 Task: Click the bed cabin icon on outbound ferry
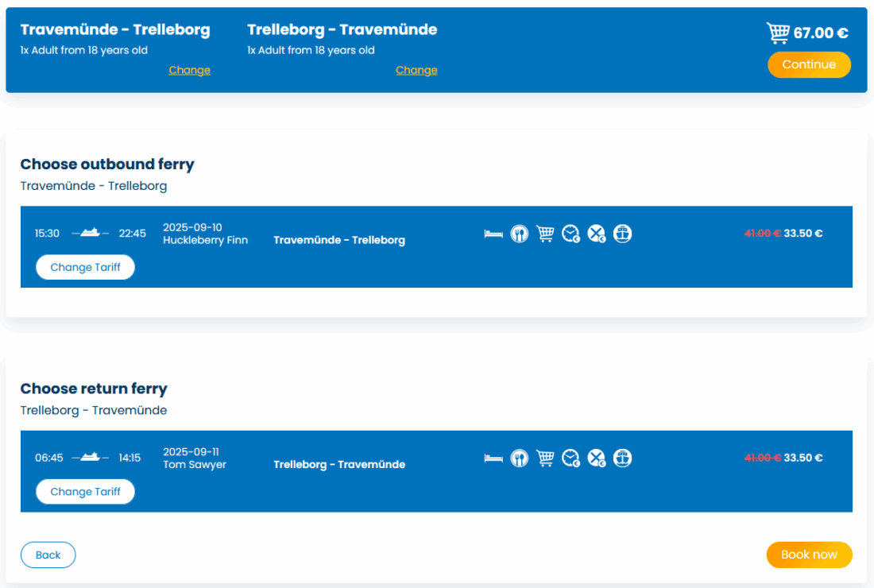[493, 234]
